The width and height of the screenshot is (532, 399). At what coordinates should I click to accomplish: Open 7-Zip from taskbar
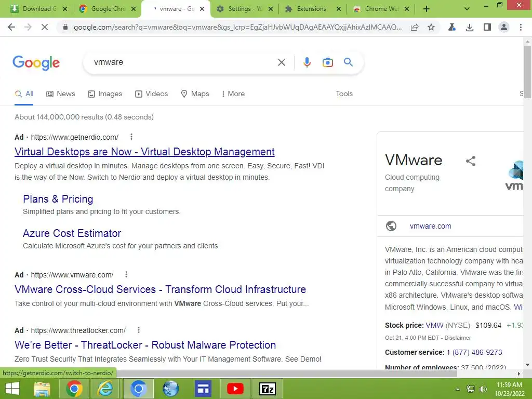268,389
